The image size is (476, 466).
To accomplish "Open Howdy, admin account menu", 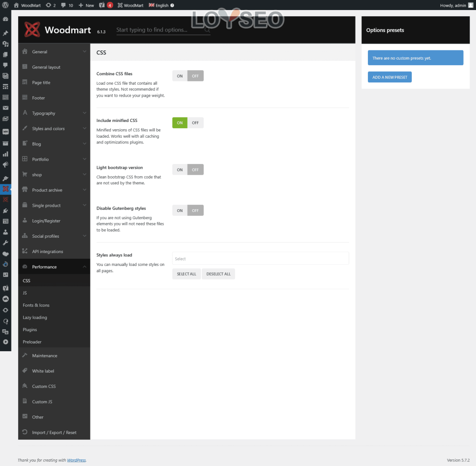I will [x=456, y=5].
